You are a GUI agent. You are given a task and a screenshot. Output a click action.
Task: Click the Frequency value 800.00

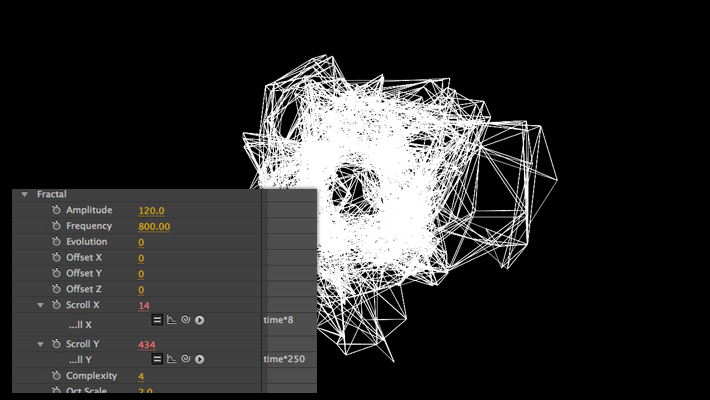click(154, 227)
